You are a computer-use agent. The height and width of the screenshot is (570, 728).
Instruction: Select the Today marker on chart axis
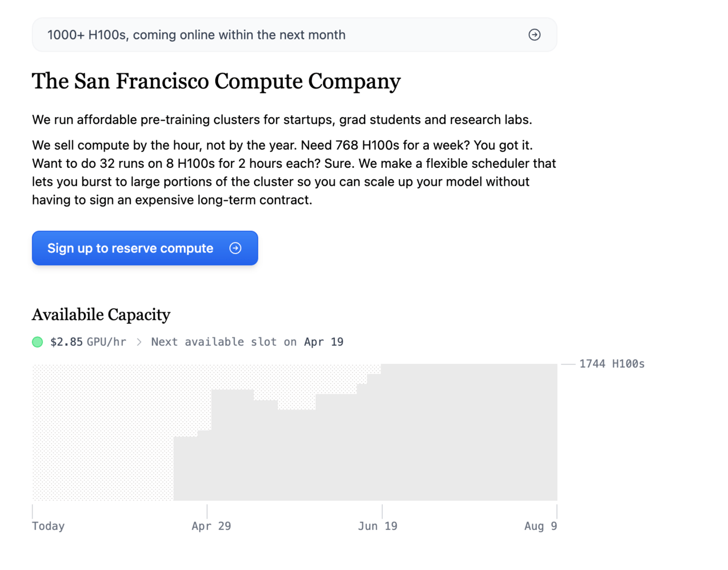point(48,526)
